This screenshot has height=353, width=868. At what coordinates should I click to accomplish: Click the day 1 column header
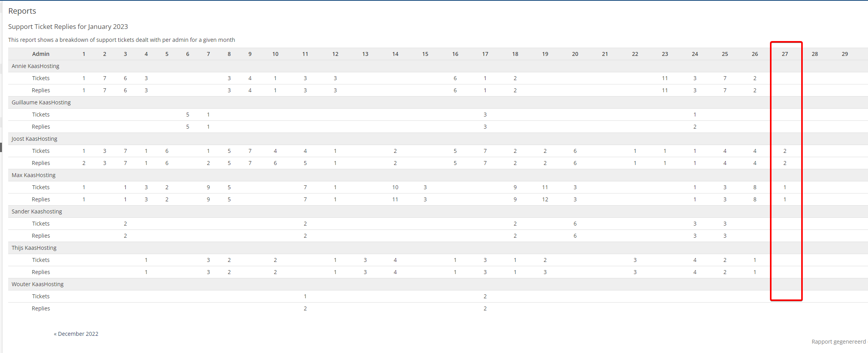pyautogui.click(x=84, y=54)
